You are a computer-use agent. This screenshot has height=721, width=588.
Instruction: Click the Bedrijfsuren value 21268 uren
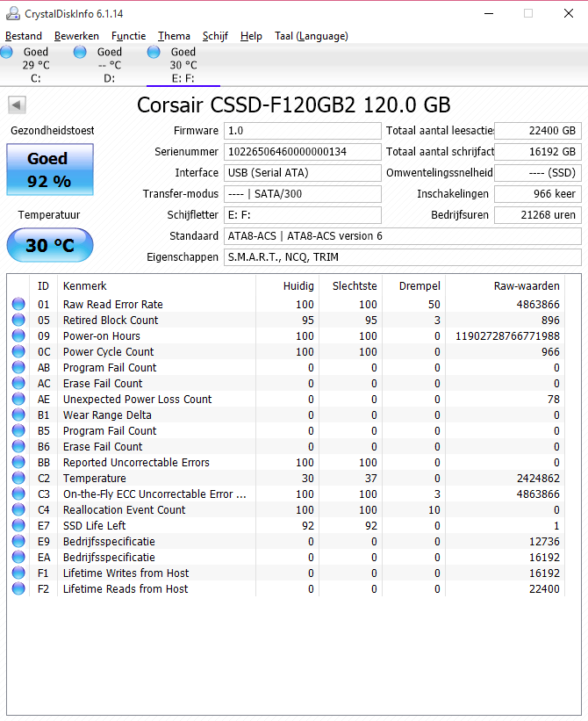point(538,215)
